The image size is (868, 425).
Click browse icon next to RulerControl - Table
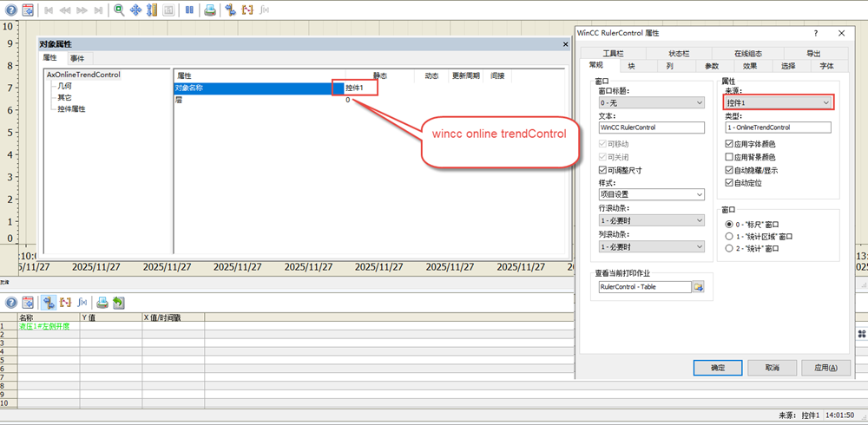click(697, 287)
